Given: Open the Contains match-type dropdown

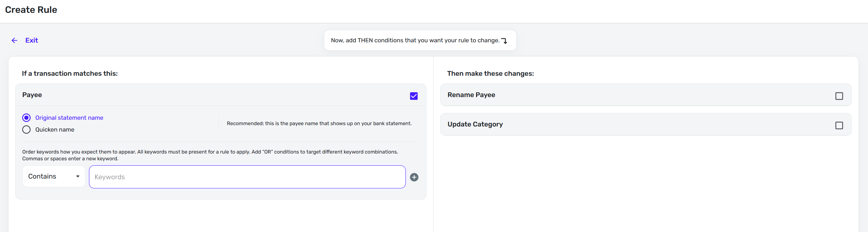Looking at the screenshot, I should pos(53,176).
